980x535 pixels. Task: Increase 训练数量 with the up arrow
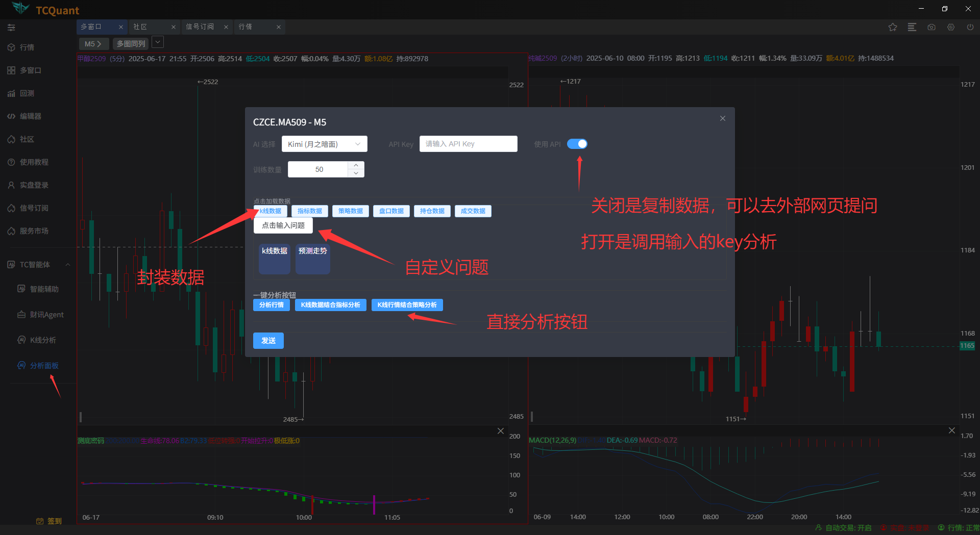point(356,165)
